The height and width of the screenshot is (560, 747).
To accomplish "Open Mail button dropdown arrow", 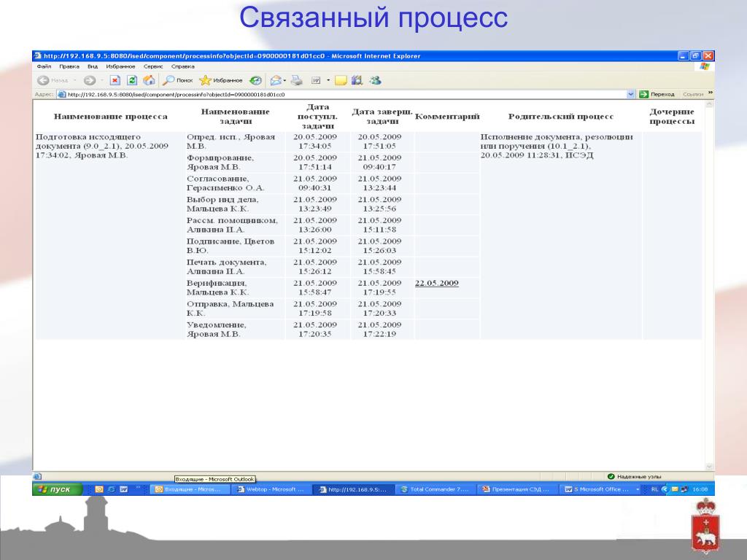I will (285, 80).
